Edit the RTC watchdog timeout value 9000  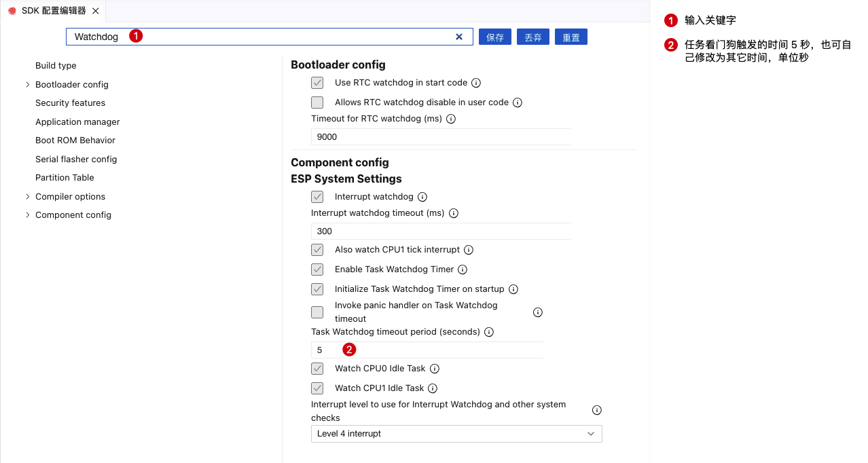(441, 136)
